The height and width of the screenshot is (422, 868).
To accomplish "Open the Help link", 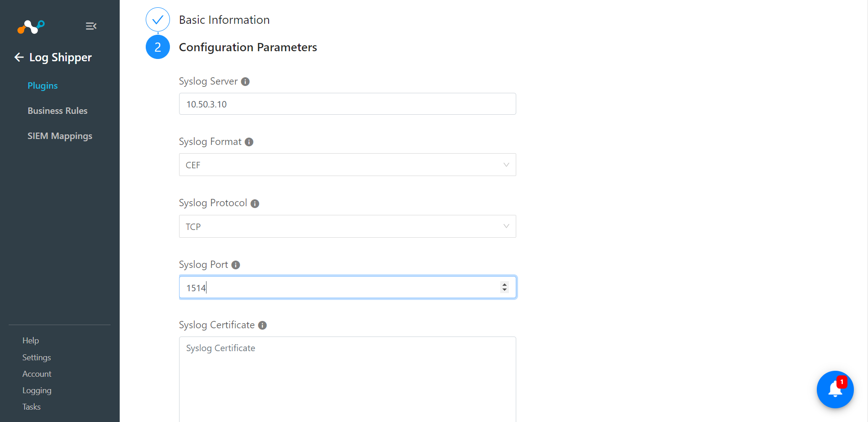I will [x=31, y=341].
